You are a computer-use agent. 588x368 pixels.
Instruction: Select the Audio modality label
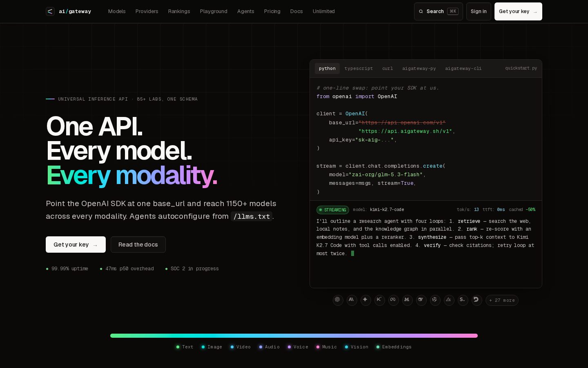pyautogui.click(x=269, y=347)
